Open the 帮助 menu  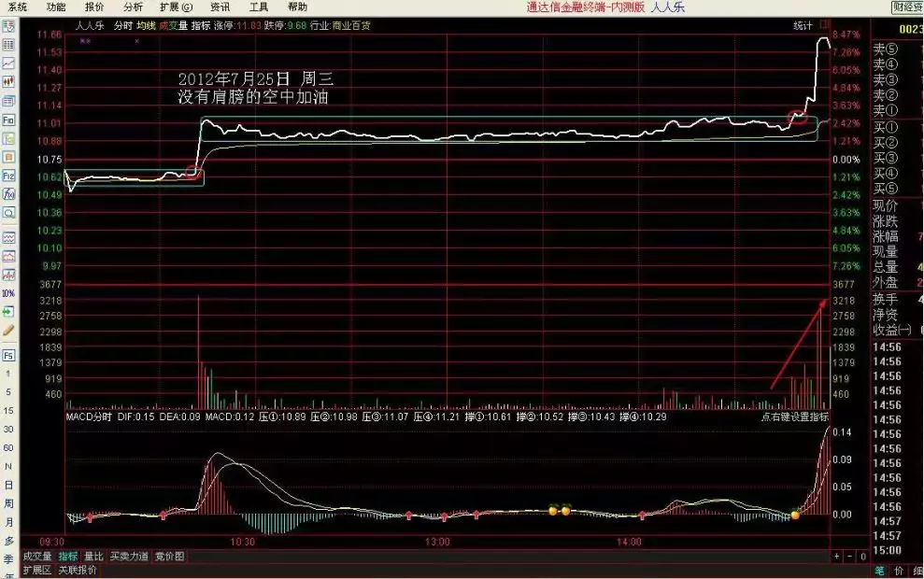(x=298, y=7)
